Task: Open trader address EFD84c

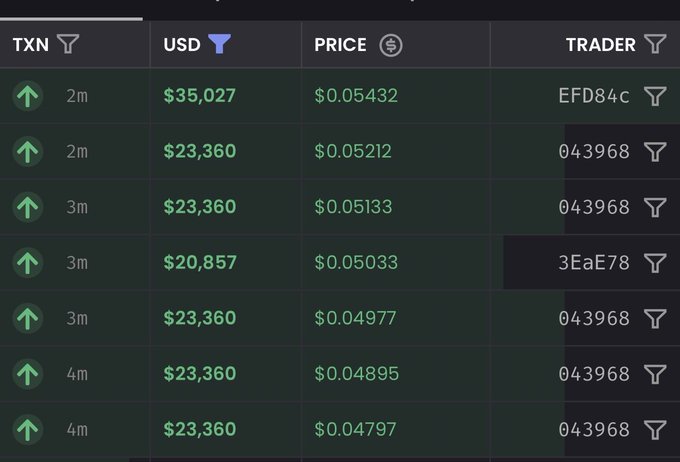Action: (594, 96)
